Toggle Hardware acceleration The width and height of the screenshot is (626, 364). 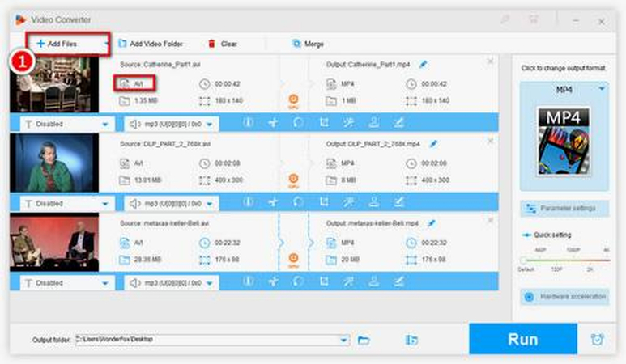tap(564, 297)
